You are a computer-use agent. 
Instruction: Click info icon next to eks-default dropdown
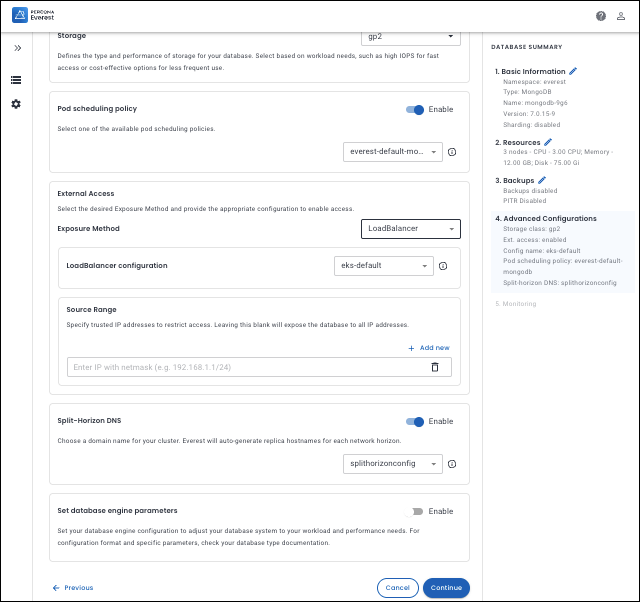[x=443, y=266]
